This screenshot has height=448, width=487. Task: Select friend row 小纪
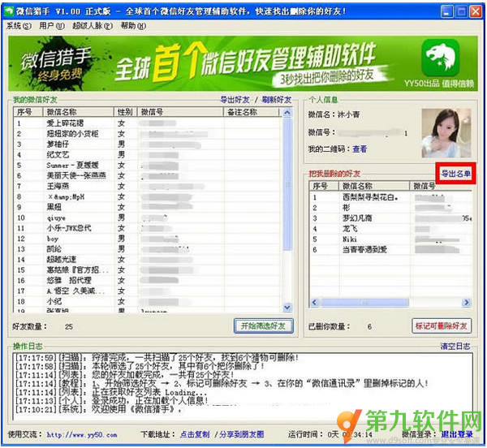148,301
